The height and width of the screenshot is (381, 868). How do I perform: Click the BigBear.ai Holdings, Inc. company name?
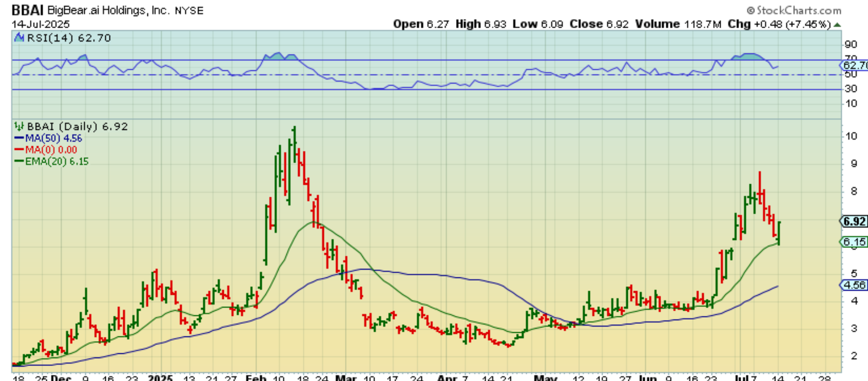108,10
